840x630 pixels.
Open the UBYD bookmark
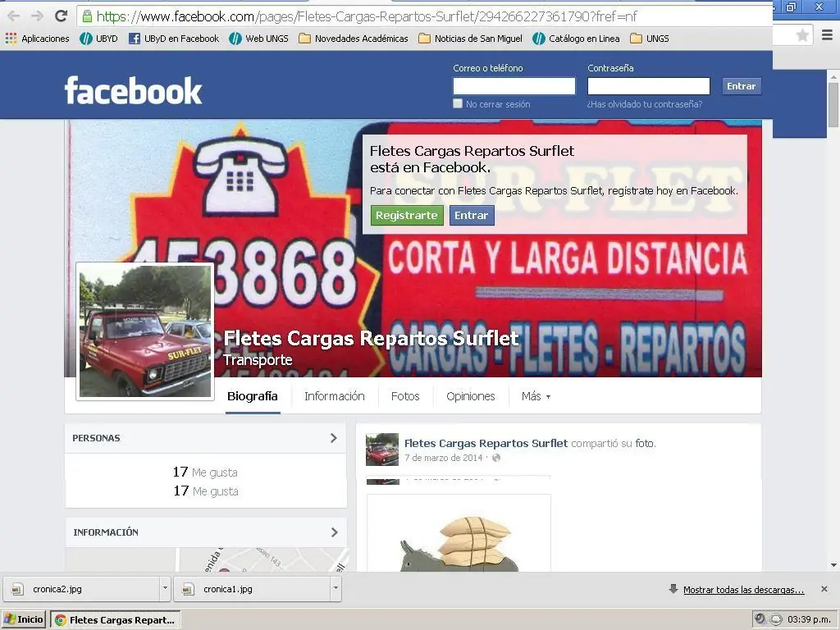pos(98,39)
